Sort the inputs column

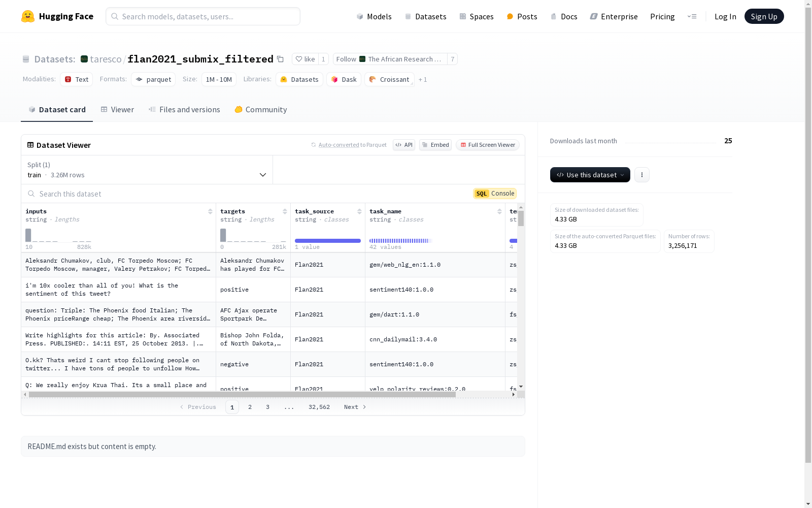point(210,211)
